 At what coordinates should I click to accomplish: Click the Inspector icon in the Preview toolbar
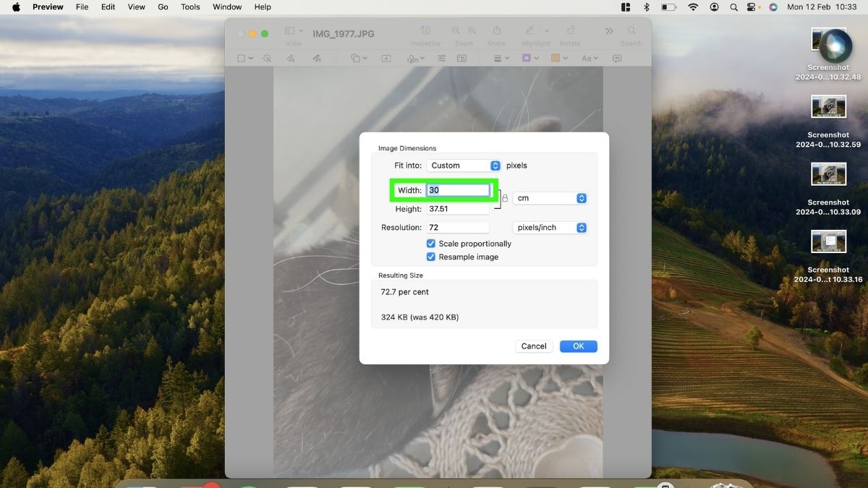[x=425, y=31]
